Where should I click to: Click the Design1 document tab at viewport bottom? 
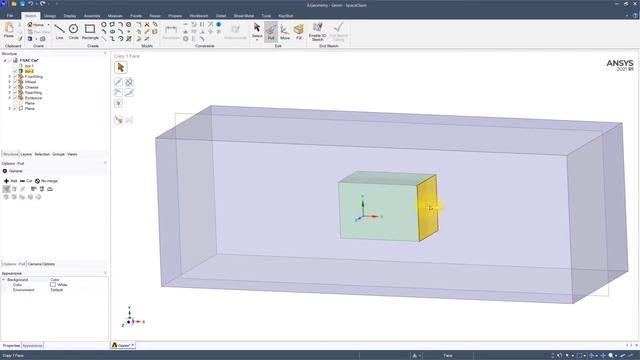(x=123, y=345)
